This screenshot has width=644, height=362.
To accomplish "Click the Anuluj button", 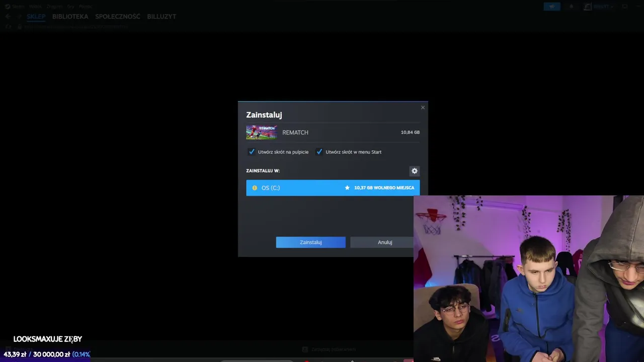I will pyautogui.click(x=385, y=242).
